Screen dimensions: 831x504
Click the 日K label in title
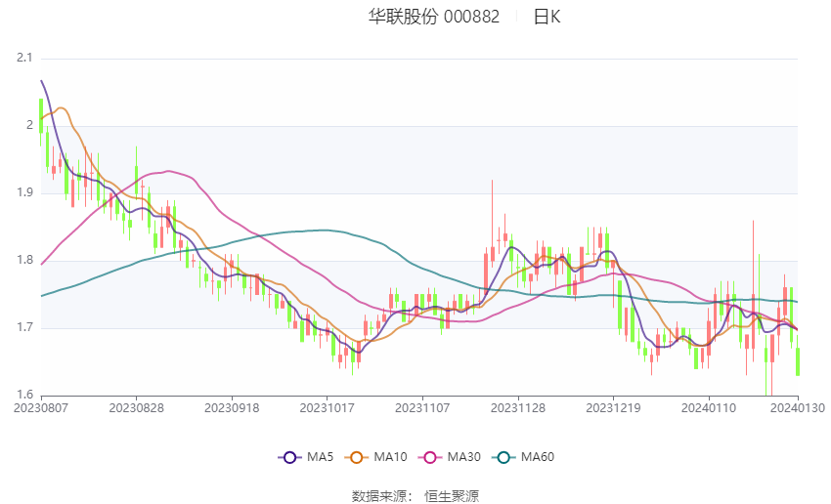coord(547,17)
